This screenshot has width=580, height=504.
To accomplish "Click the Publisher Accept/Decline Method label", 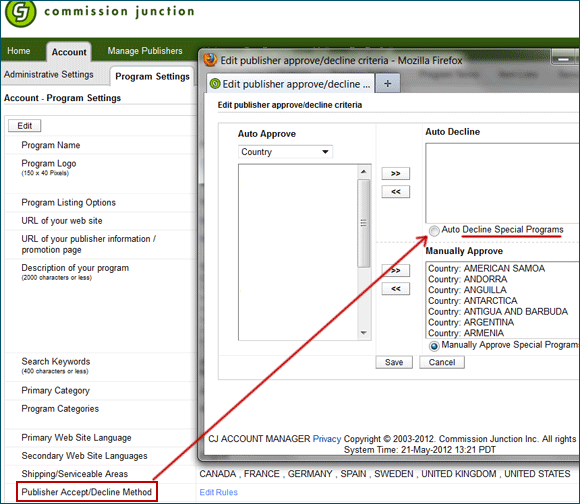I will pyautogui.click(x=87, y=492).
